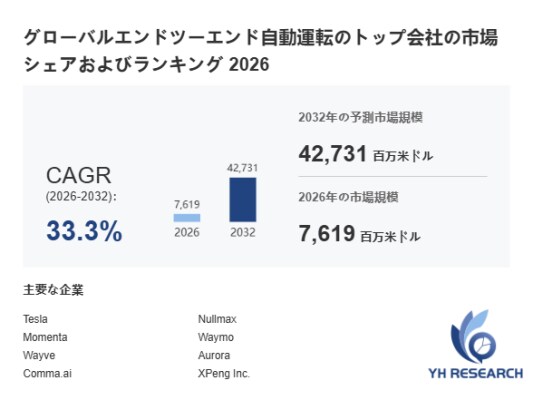This screenshot has width=533, height=400.
Task: Click the 主要な企業 section heading
Action: tap(53, 290)
